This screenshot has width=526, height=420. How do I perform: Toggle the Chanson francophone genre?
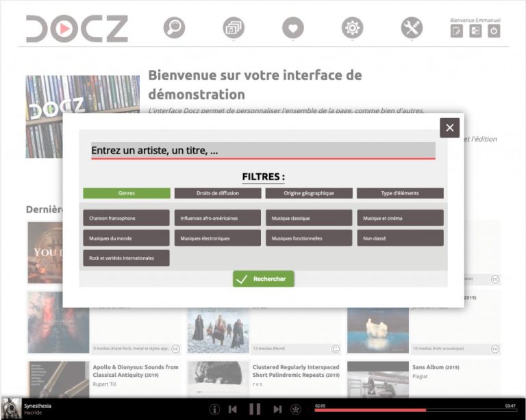tap(126, 218)
